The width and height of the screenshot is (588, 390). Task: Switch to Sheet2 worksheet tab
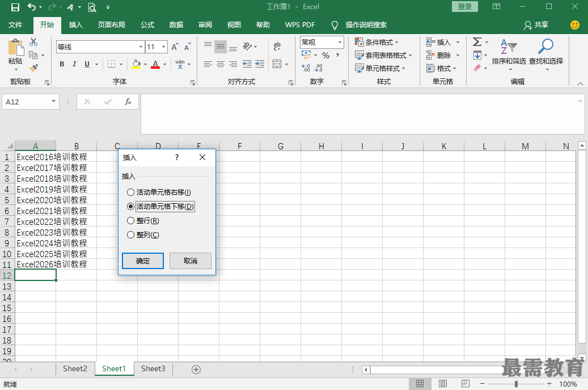75,368
